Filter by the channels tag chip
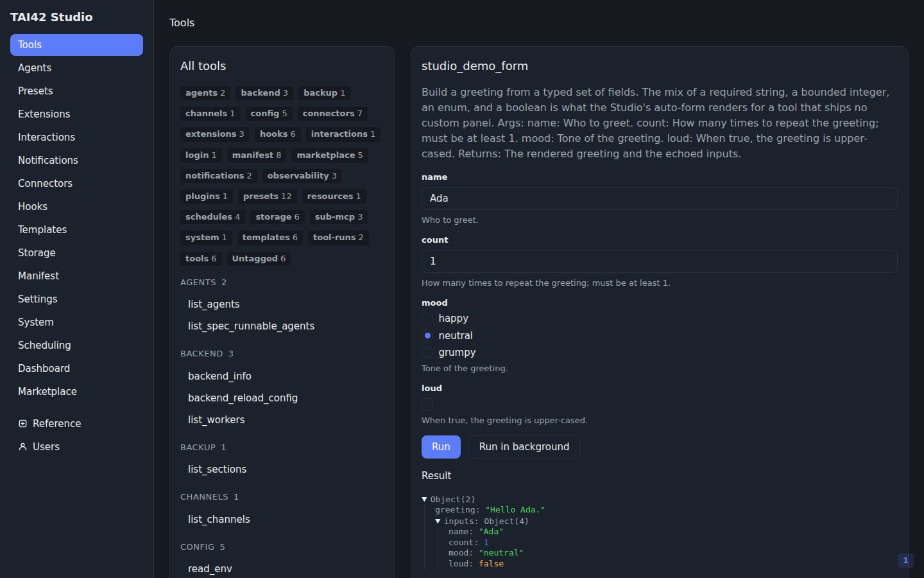 [210, 114]
